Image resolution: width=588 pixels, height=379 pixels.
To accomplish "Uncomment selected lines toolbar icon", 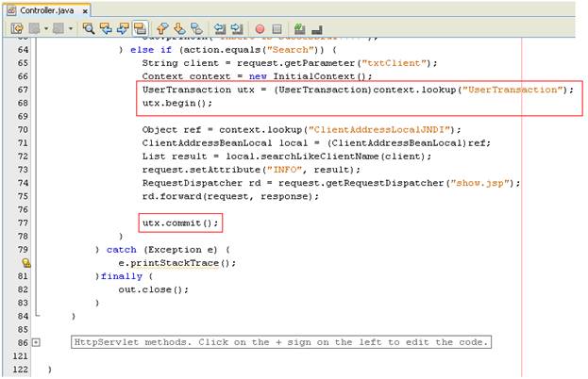I will pyautogui.click(x=317, y=29).
